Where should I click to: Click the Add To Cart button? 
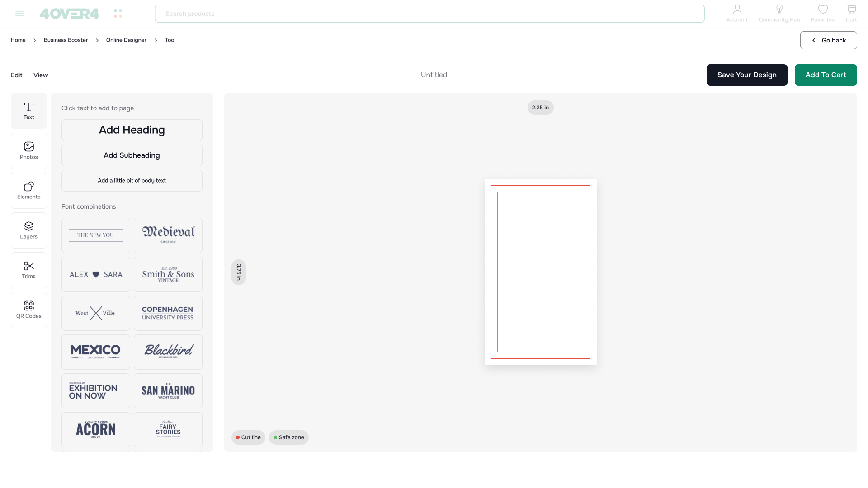826,75
